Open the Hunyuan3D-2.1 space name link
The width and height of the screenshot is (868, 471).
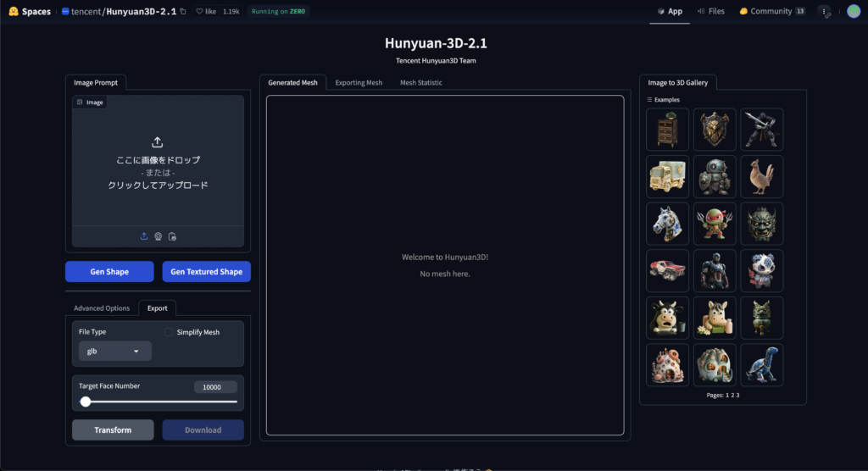tap(142, 11)
